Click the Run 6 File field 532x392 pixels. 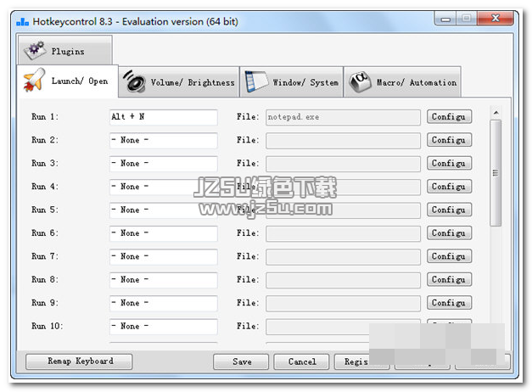click(343, 233)
